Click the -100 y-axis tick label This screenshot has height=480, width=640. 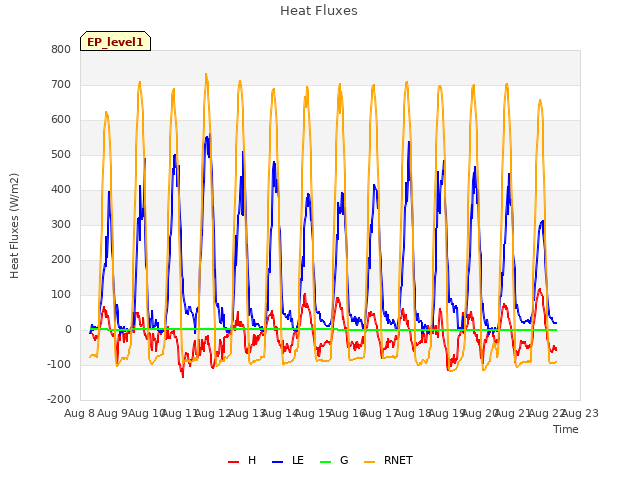[x=59, y=364]
